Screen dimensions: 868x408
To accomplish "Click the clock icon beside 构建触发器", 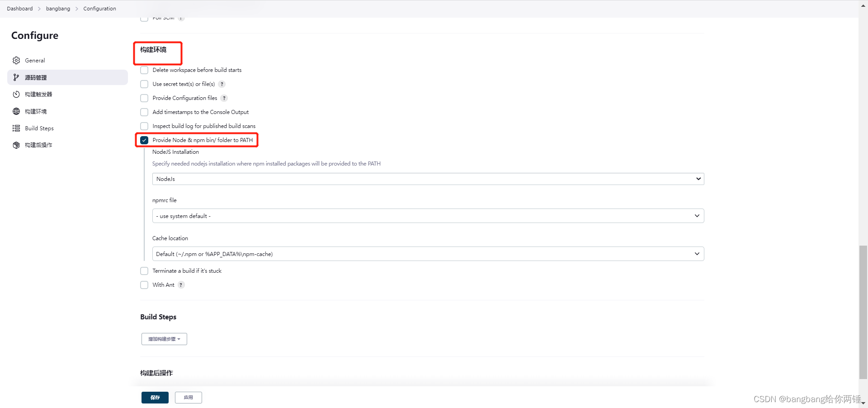I will click(16, 94).
